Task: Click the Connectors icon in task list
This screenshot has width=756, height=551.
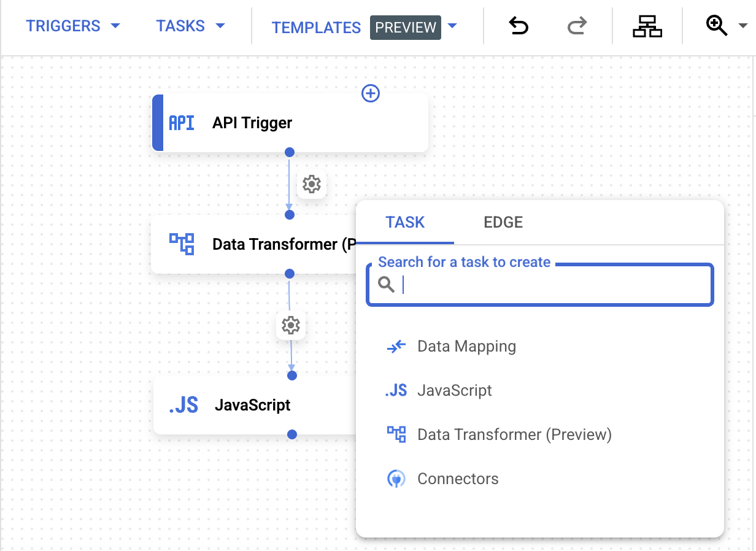Action: 396,479
